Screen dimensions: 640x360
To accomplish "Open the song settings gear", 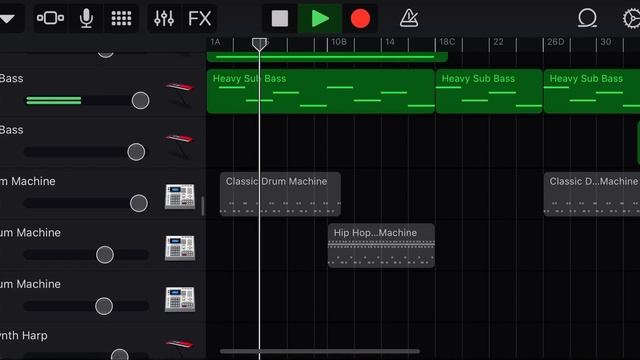I will click(631, 18).
